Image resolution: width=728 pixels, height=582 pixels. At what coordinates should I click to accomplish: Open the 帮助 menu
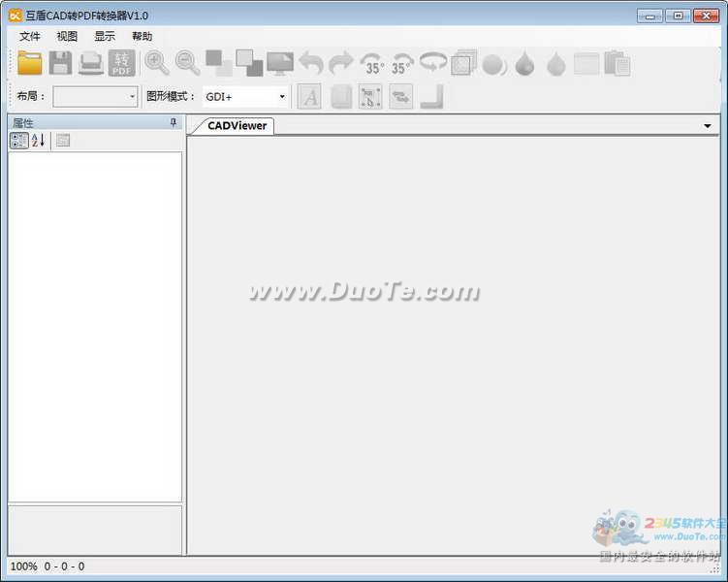pos(142,36)
